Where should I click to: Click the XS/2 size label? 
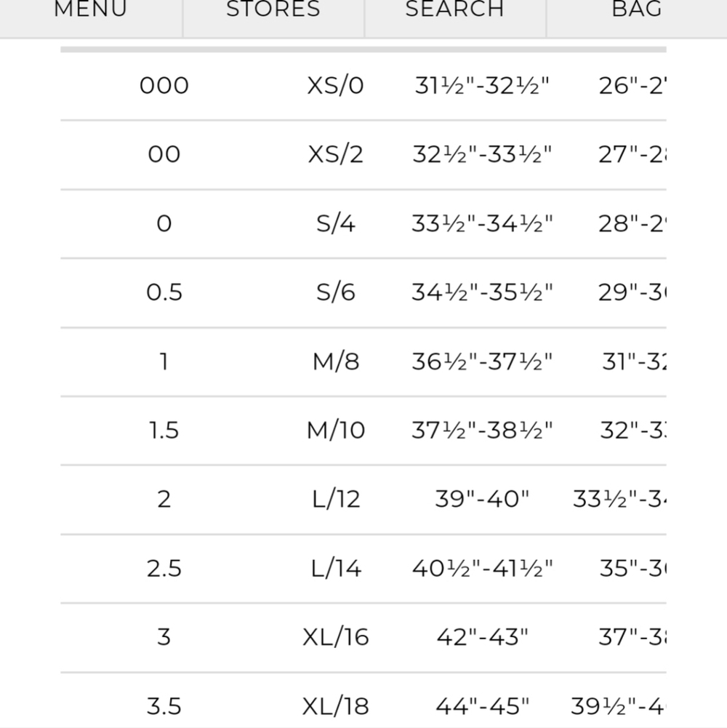335,154
